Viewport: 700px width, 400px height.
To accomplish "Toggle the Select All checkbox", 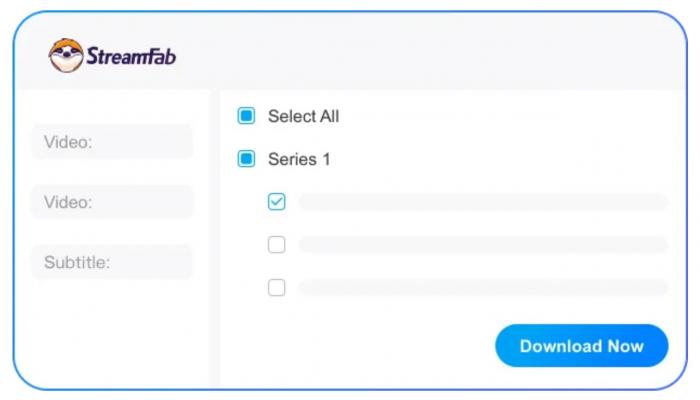I will click(x=246, y=116).
